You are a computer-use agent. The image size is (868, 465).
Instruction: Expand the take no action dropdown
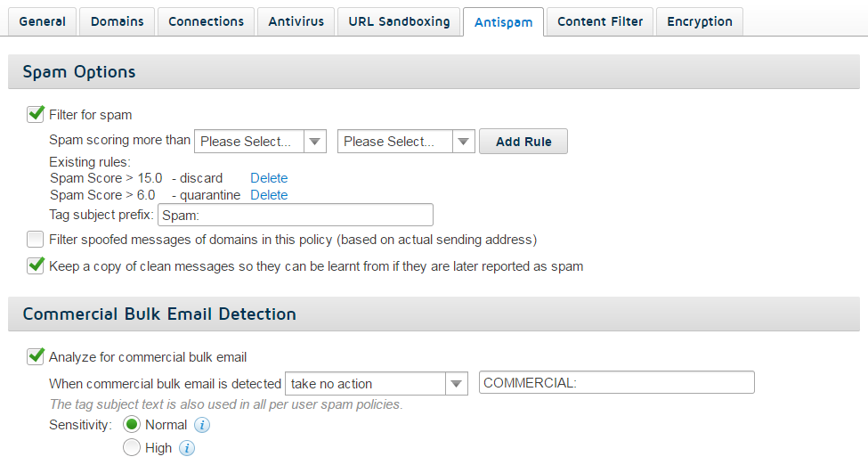377,384
